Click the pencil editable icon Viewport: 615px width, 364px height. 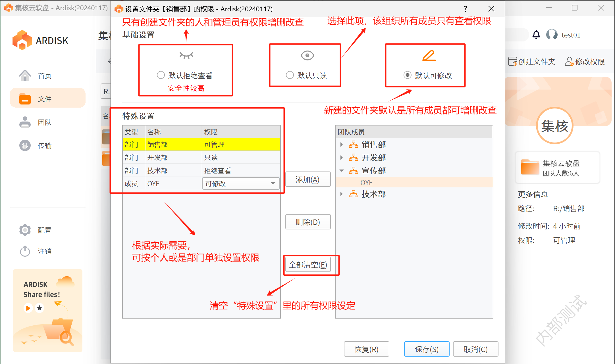point(429,55)
